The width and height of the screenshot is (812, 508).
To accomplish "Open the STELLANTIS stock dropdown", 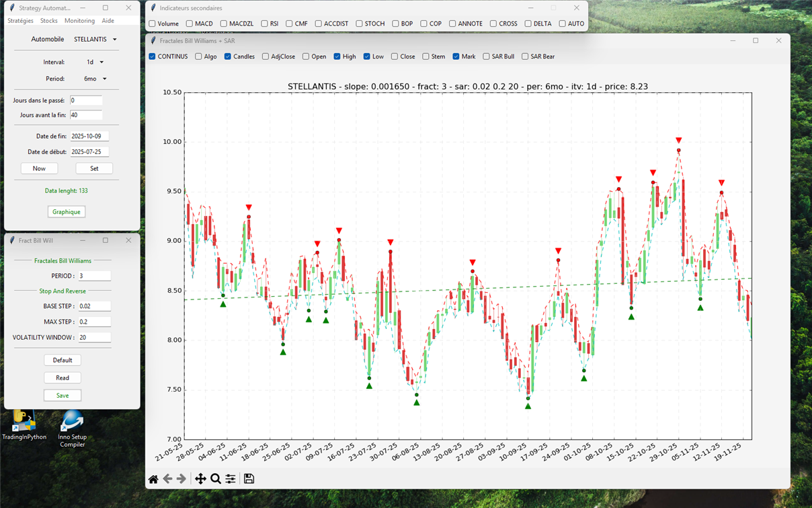I will pos(95,40).
